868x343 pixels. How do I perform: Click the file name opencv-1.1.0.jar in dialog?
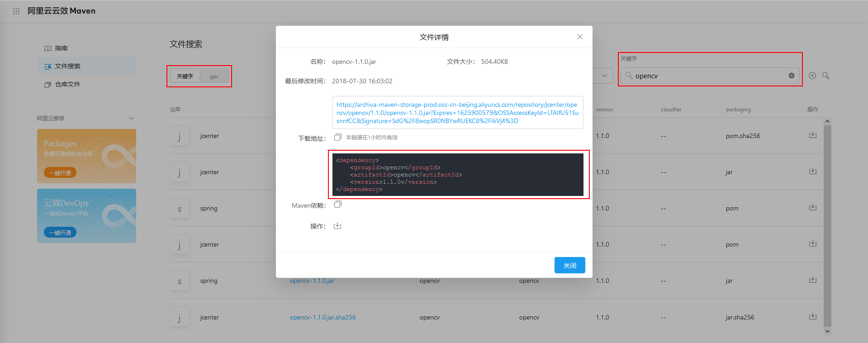click(x=354, y=62)
